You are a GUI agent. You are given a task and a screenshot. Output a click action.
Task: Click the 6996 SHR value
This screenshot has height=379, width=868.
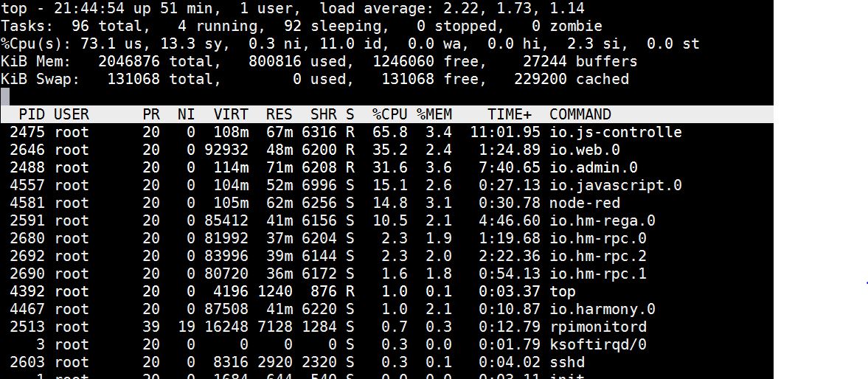click(319, 185)
